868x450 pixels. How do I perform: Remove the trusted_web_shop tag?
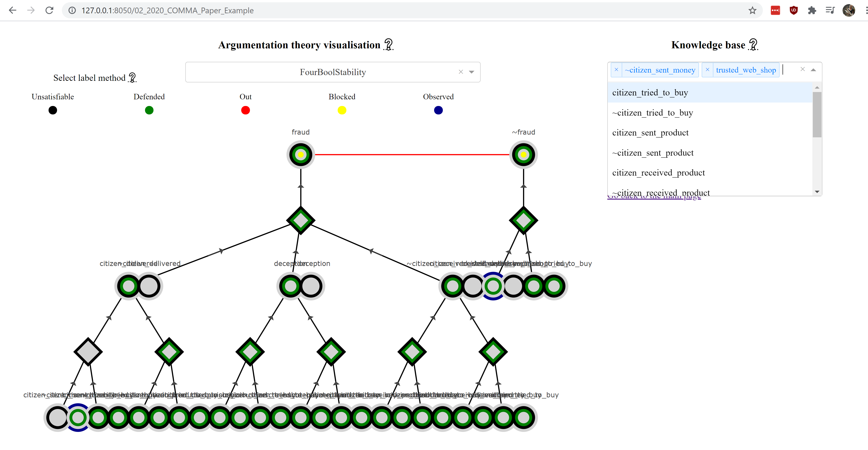(707, 70)
